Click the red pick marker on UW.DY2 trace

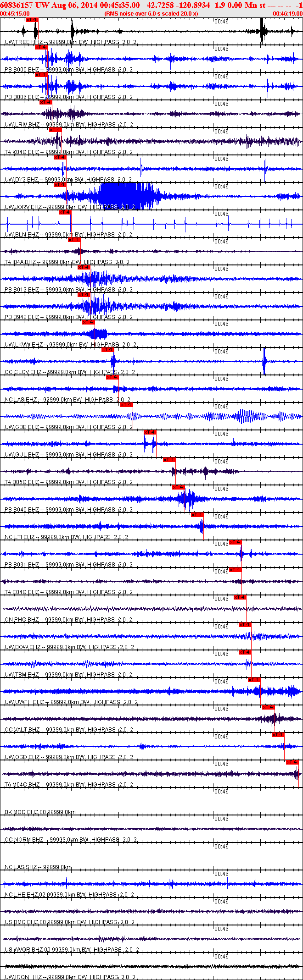coord(60,157)
